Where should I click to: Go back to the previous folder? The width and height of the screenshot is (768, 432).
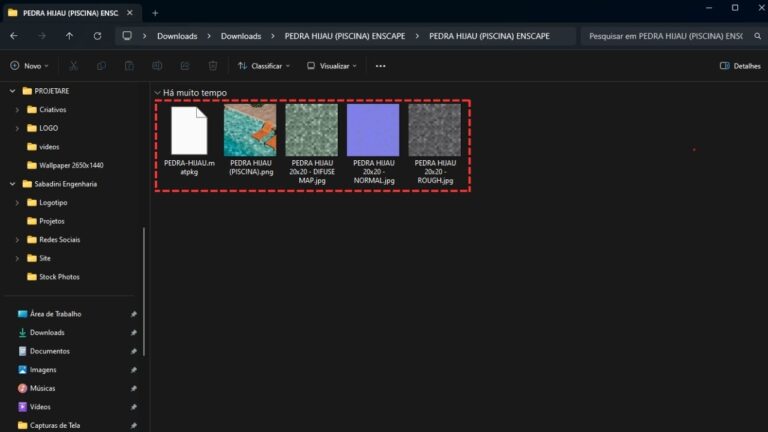pyautogui.click(x=14, y=36)
